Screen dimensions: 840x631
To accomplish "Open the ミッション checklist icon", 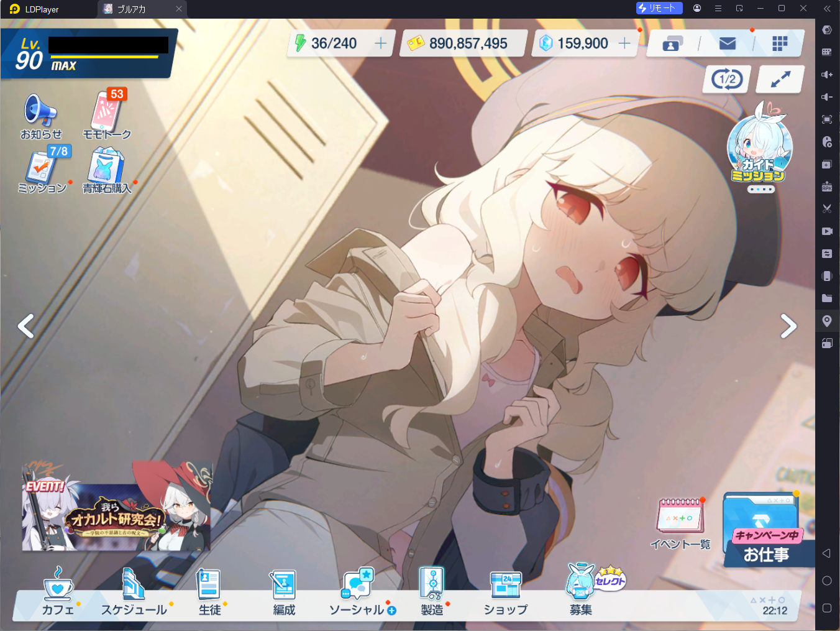I will 42,170.
